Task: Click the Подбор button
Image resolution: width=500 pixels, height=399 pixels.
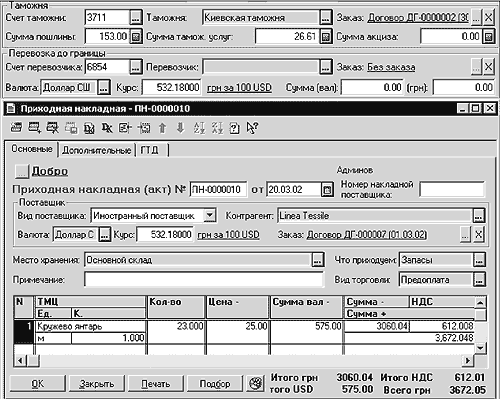Action: (215, 383)
